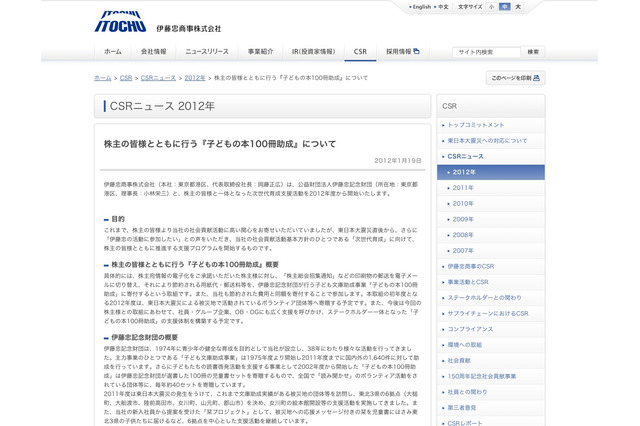Select 2008年 in the sidebar
Viewport: 640px width, 426px height.
[x=491, y=235]
